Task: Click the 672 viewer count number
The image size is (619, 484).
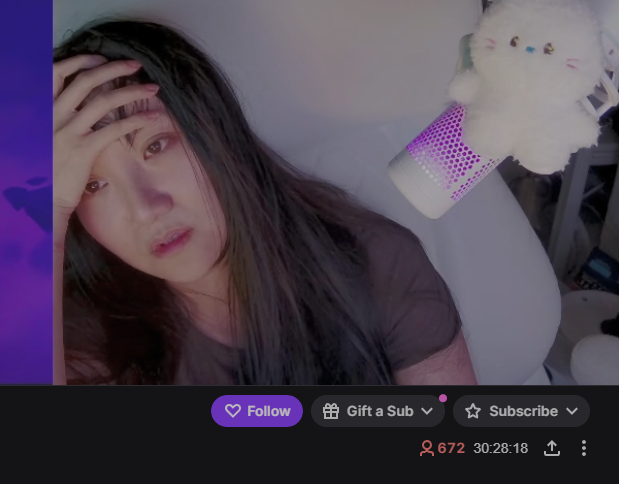Action: pyautogui.click(x=451, y=448)
